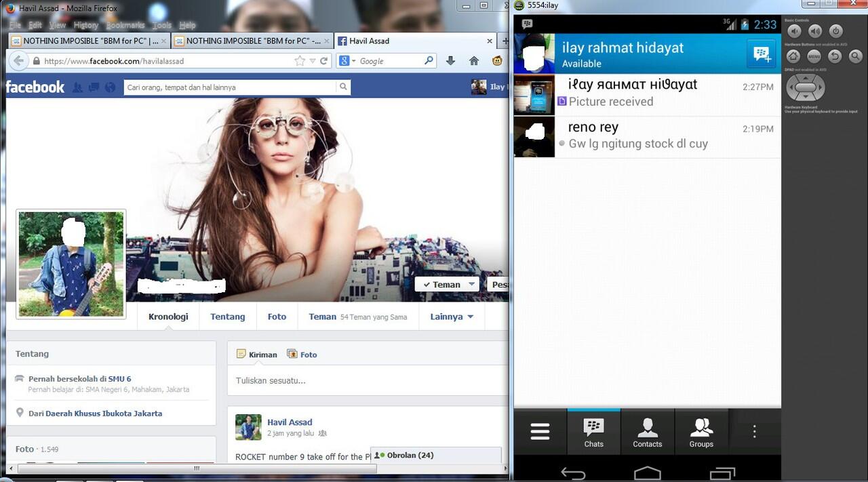868x482 pixels.
Task: Start a new BBM chat via header icon
Action: tap(761, 54)
